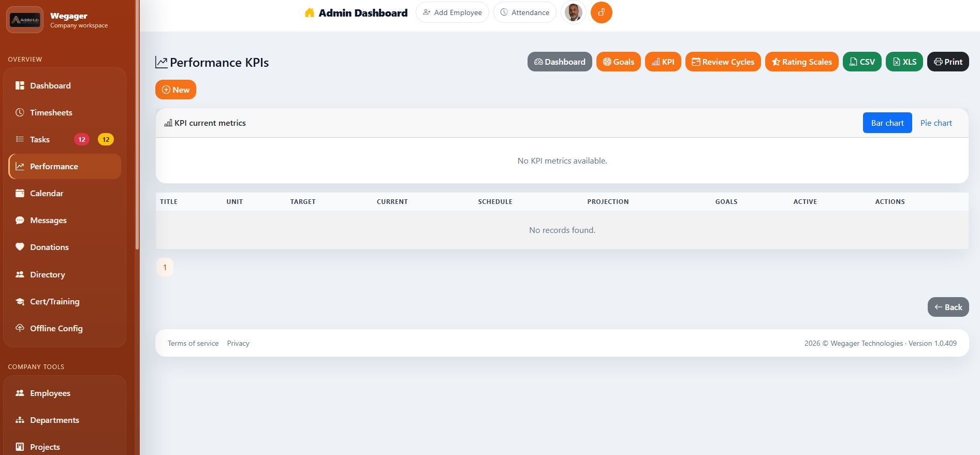Click the orange lock icon button
980x455 pixels.
pyautogui.click(x=602, y=12)
